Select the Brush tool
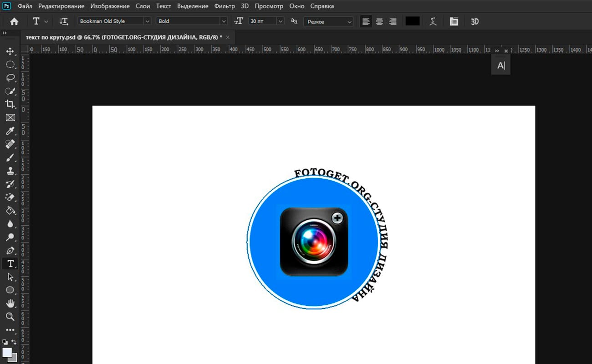The image size is (592, 364). 10,157
